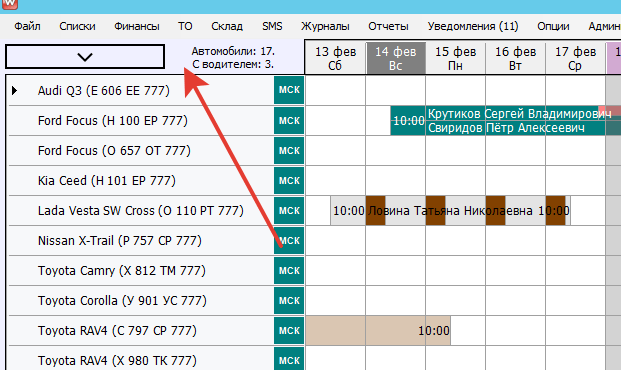
Task: Select Nissan X-Trail (Р 757 СР 777) row
Action: 141,241
